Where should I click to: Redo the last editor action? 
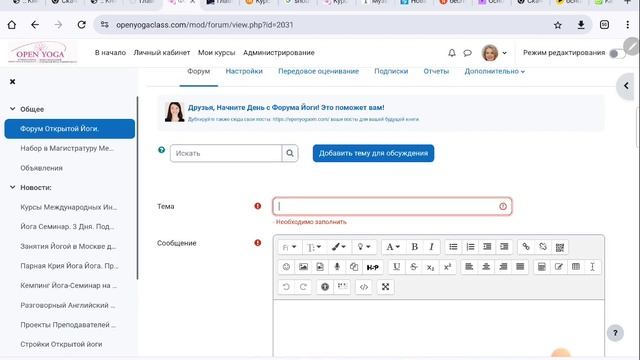click(x=303, y=287)
